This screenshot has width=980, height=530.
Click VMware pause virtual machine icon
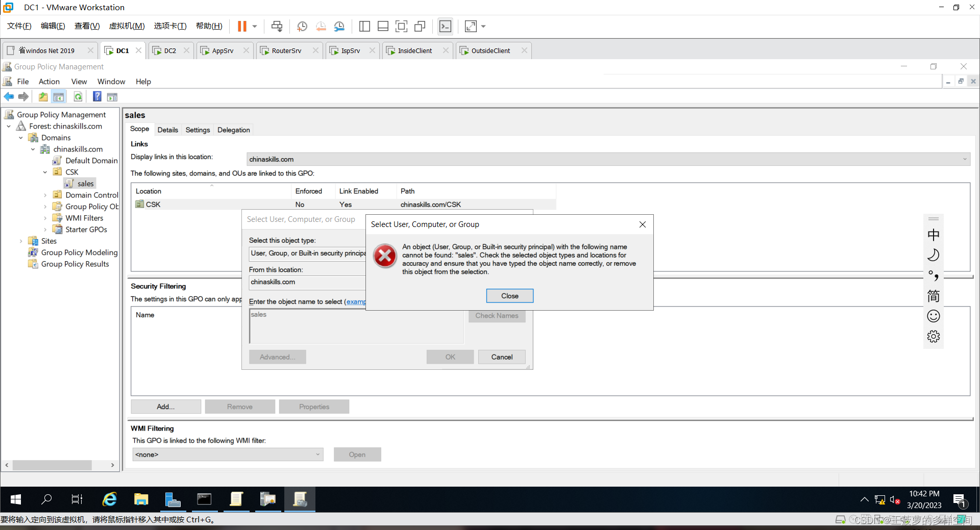[242, 26]
